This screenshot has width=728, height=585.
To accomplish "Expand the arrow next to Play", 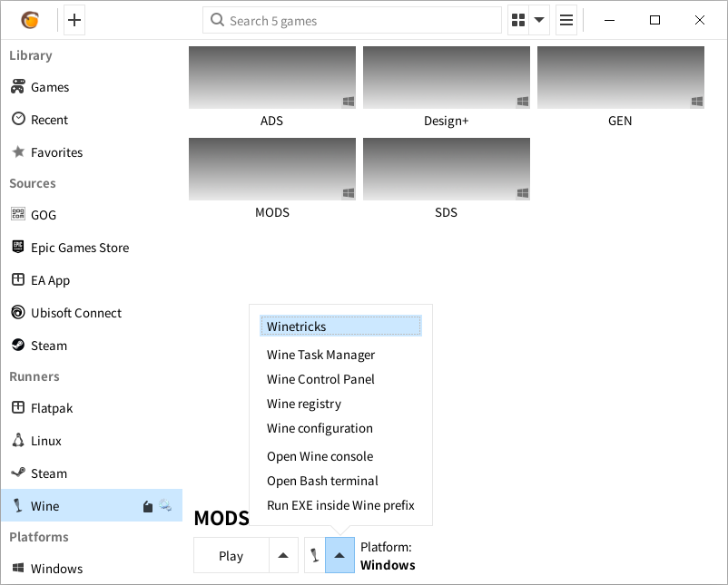I will point(283,555).
